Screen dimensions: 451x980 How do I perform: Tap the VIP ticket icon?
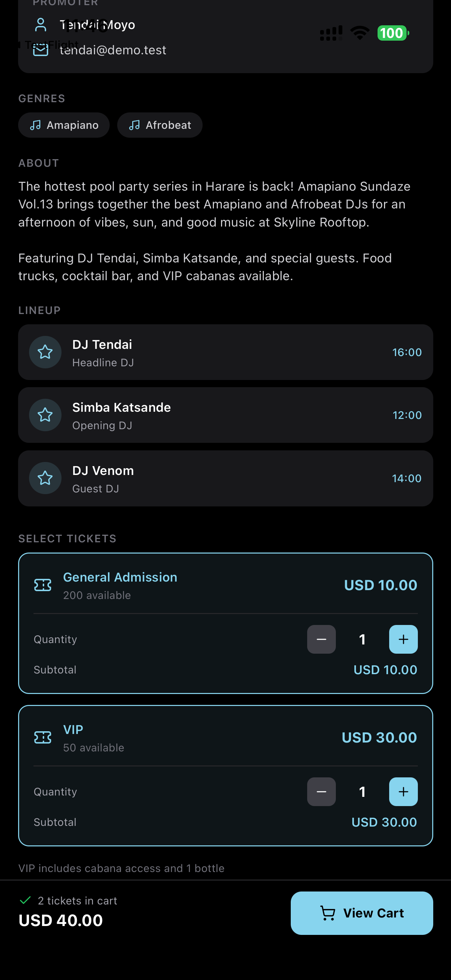(x=43, y=737)
